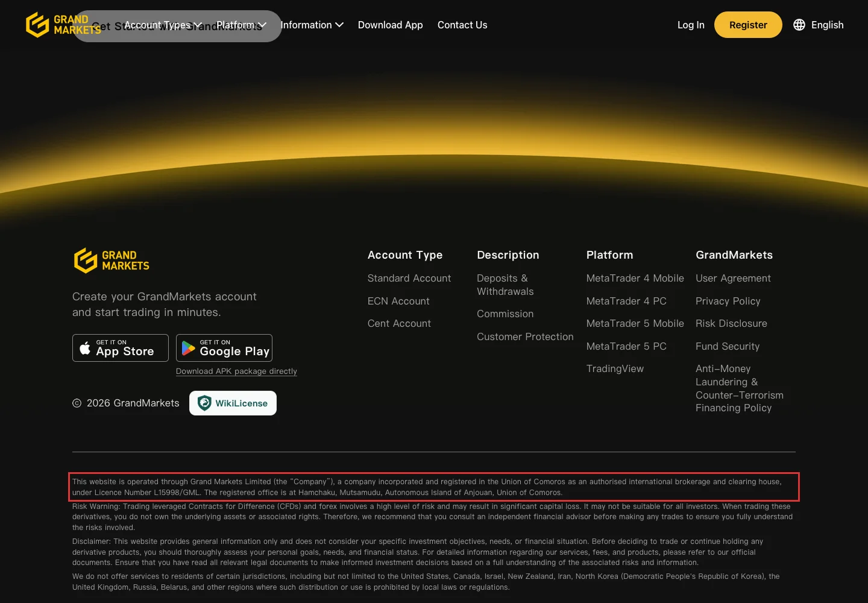The width and height of the screenshot is (868, 603).
Task: Open the Google Play download badge
Action: point(224,348)
